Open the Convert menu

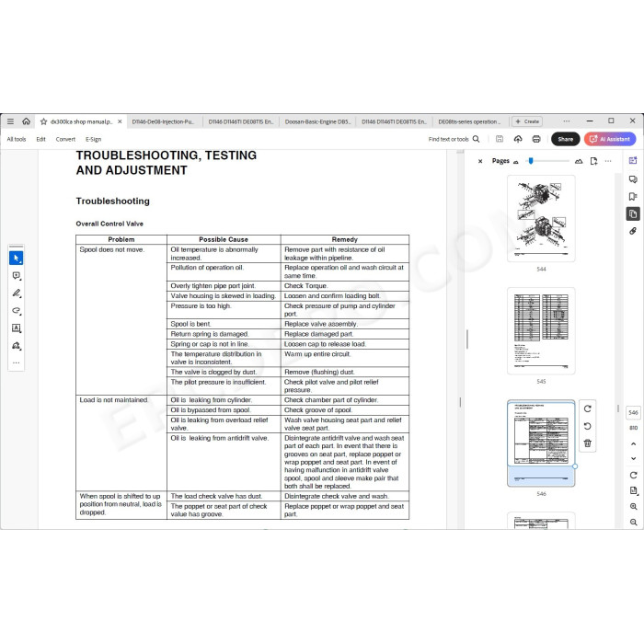point(65,139)
